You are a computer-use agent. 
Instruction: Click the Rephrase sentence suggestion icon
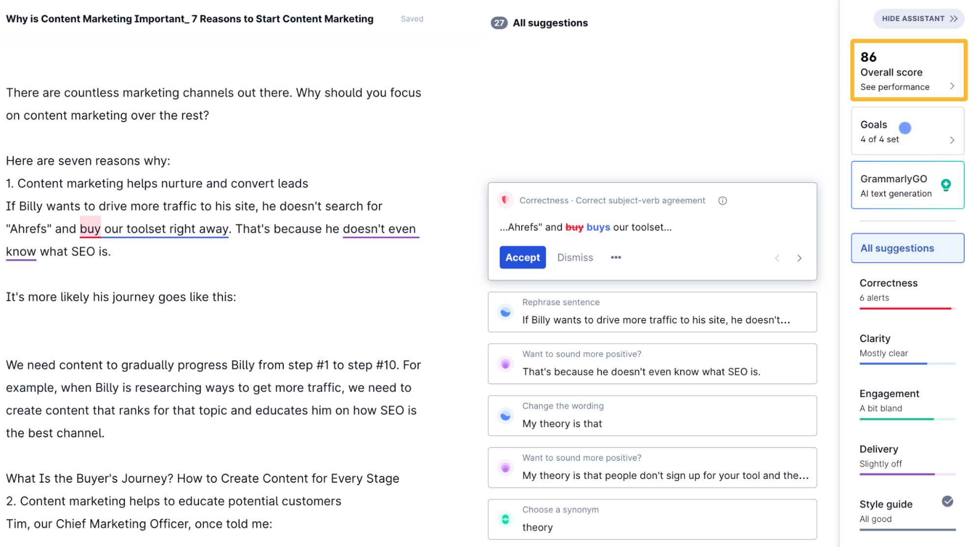tap(505, 312)
